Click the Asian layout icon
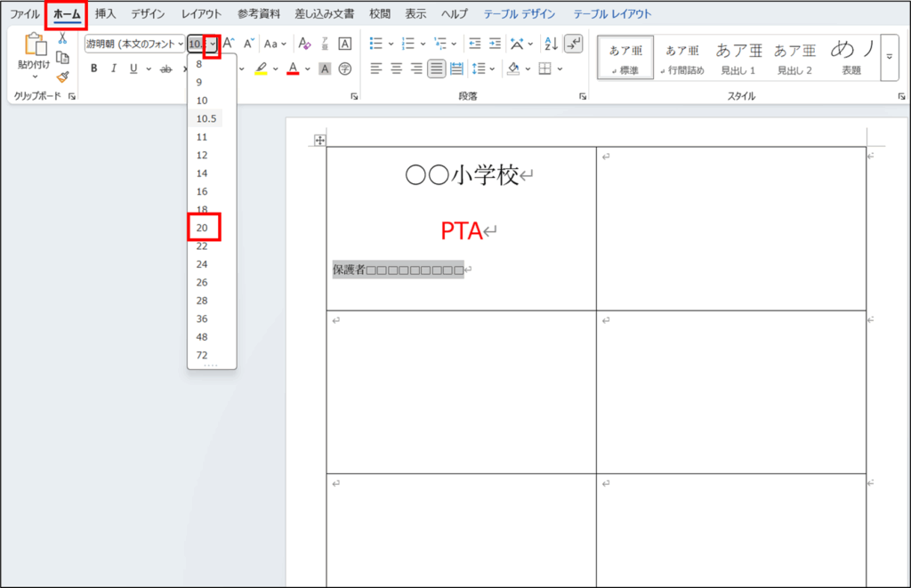 point(517,44)
